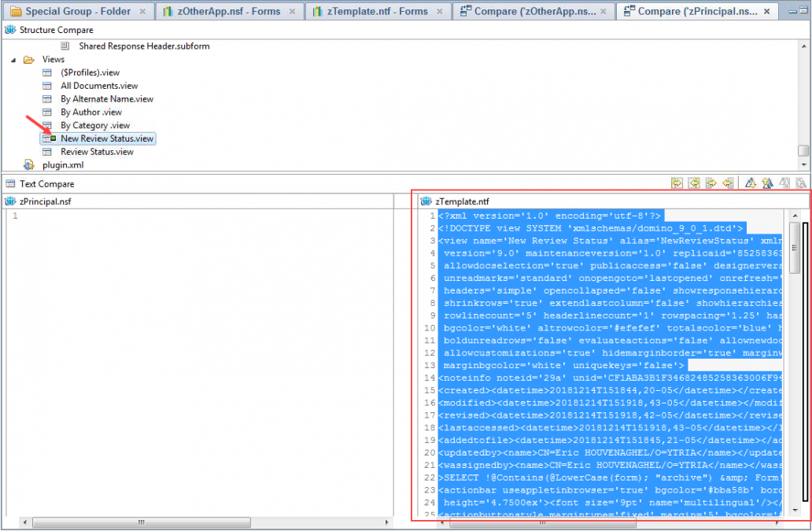Screen dimensions: 812x531
Task: Click the Shared Response Header subform icon
Action: click(65, 46)
